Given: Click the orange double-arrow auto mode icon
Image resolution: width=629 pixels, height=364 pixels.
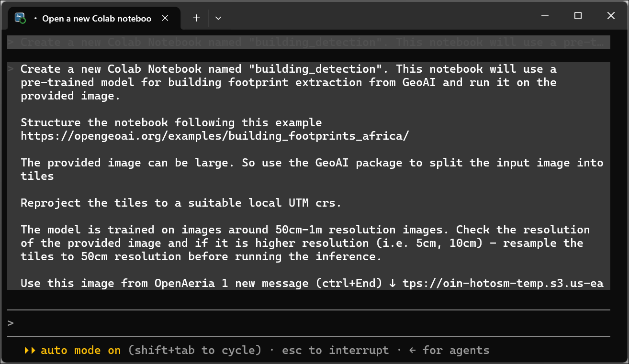Looking at the screenshot, I should tap(30, 350).
